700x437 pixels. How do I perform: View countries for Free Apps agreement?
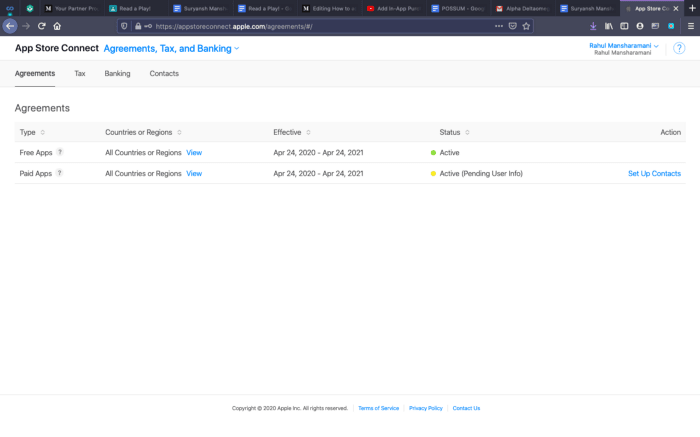click(x=194, y=153)
